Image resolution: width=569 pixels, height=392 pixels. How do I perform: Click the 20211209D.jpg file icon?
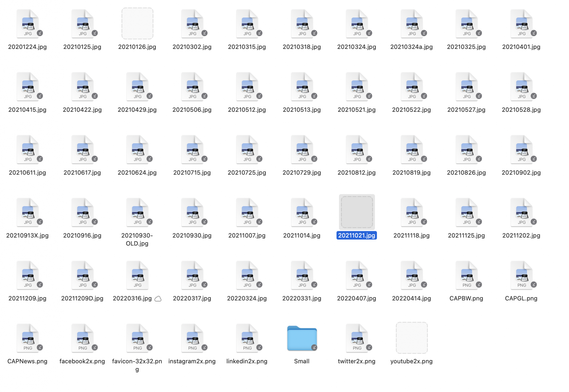83,275
